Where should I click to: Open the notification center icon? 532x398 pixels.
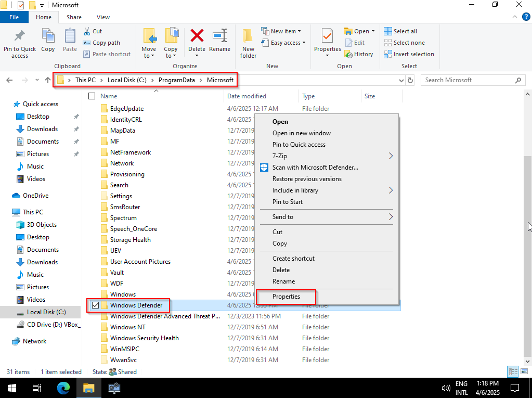(515, 388)
